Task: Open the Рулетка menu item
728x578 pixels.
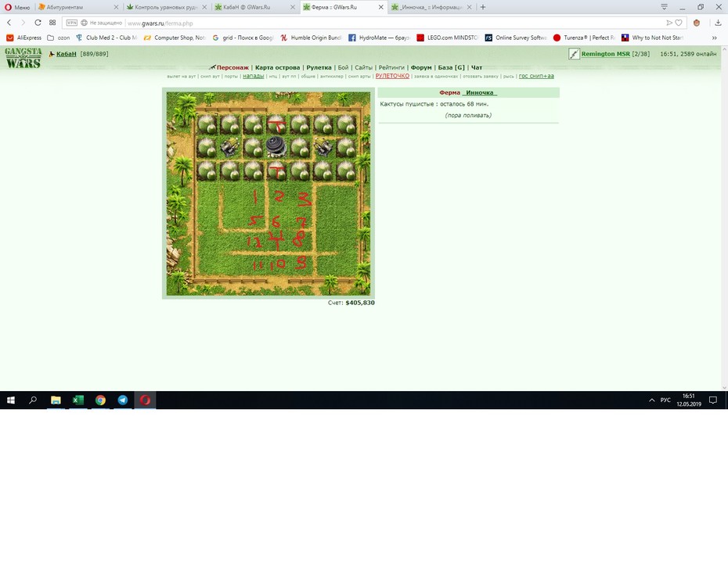Action: point(319,67)
